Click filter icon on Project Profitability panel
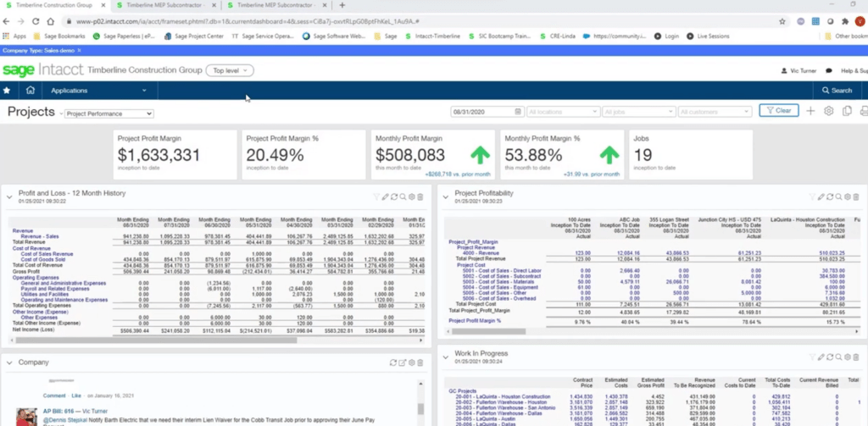This screenshot has height=426, width=868. (813, 197)
